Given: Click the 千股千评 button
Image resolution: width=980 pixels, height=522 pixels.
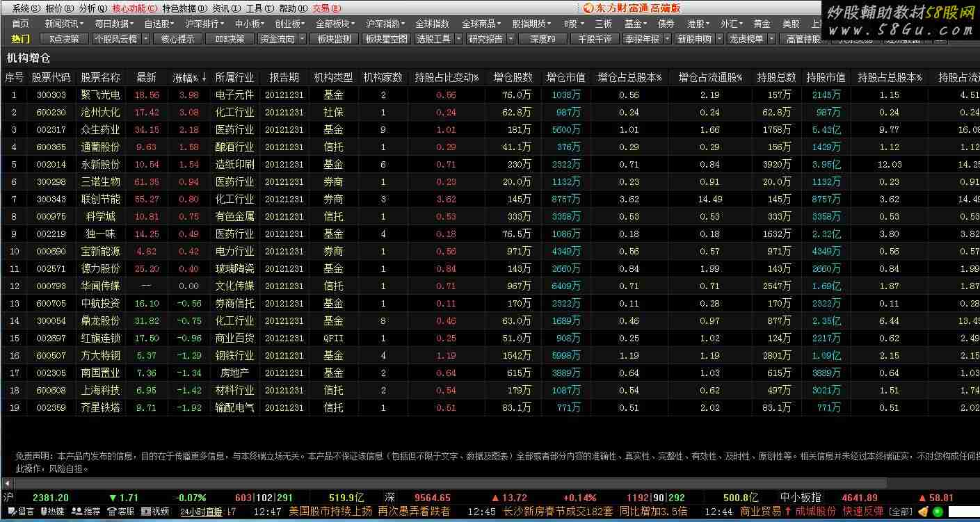Looking at the screenshot, I should (595, 39).
